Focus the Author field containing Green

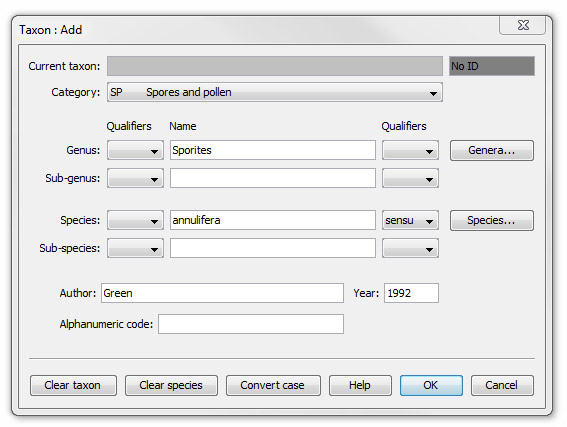[222, 293]
